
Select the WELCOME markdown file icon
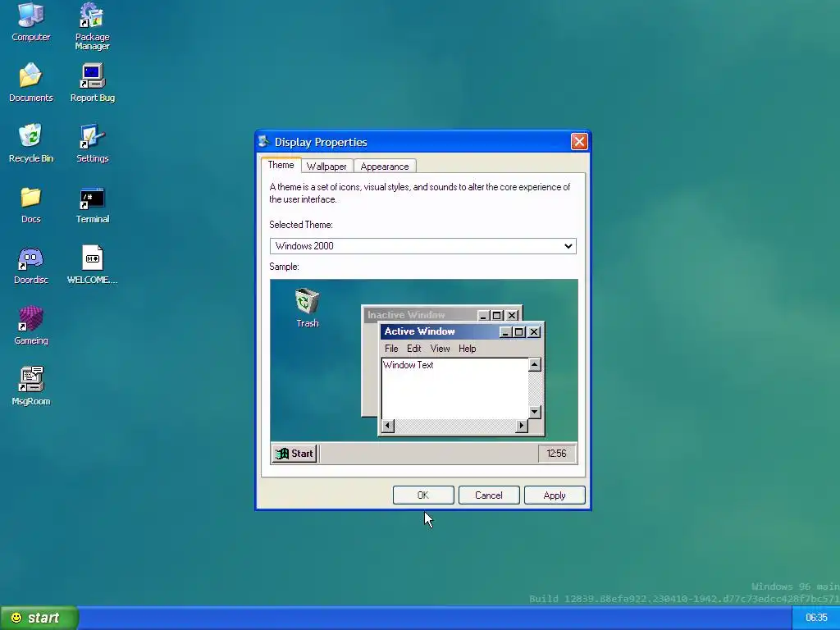point(92,265)
